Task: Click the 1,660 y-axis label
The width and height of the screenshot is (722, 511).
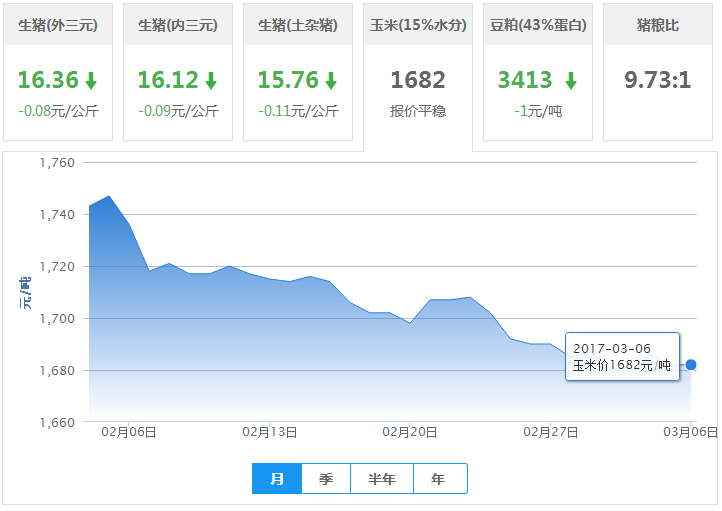Action: coord(57,423)
